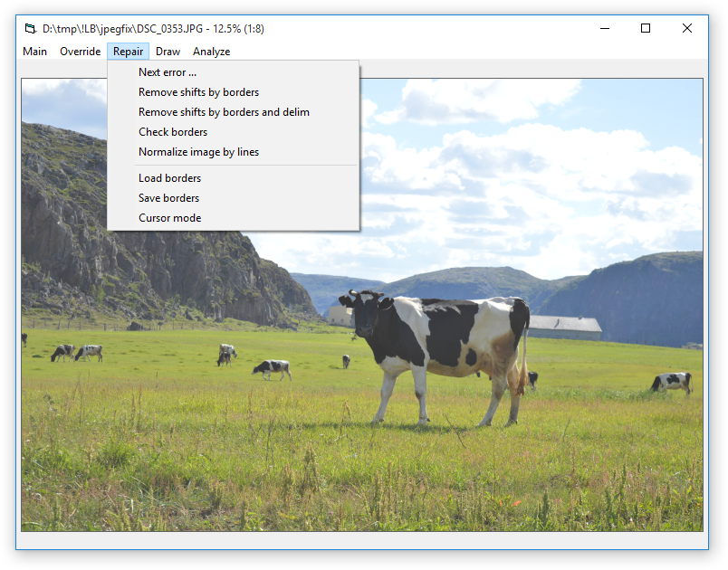Maximize the jpegfix window
The width and height of the screenshot is (728, 570).
tap(646, 28)
